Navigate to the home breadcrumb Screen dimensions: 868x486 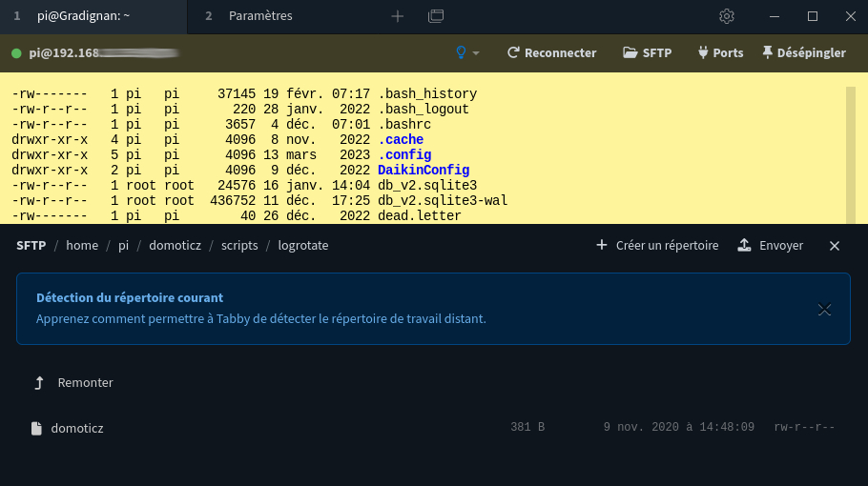click(x=82, y=246)
